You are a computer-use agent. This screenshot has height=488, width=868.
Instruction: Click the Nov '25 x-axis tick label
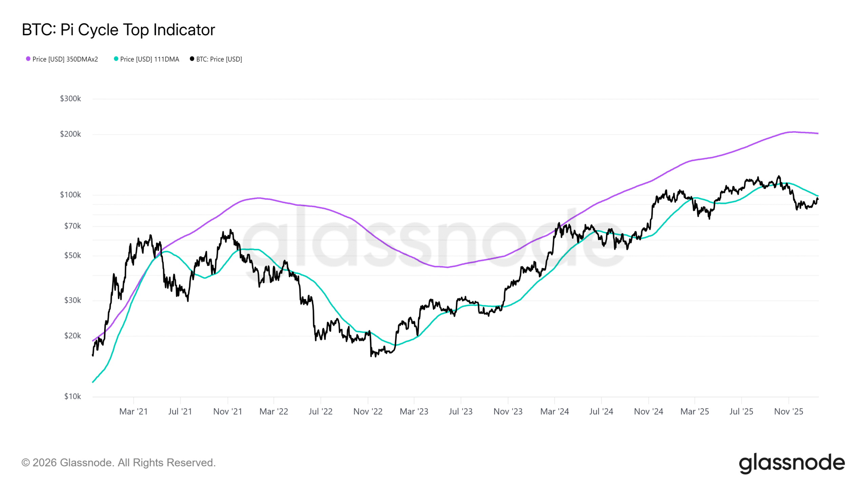789,411
